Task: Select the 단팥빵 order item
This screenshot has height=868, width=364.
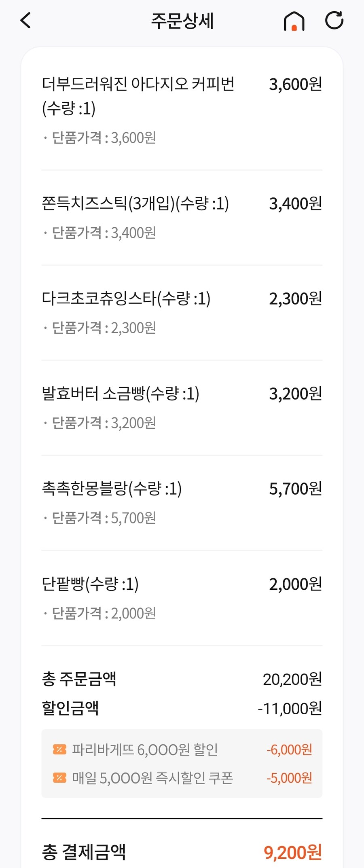Action: [x=90, y=584]
